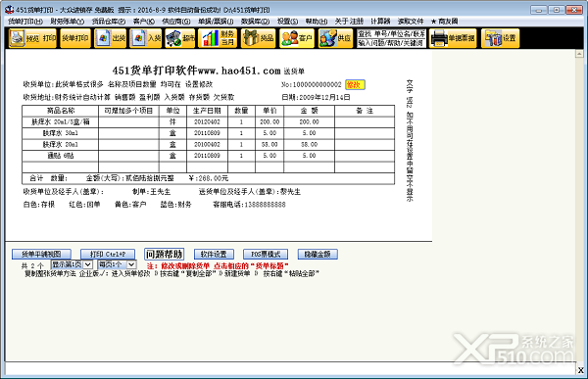Open the 出货 outgoing goods toolbar icon
Screen dimensions: 588x379
110,38
